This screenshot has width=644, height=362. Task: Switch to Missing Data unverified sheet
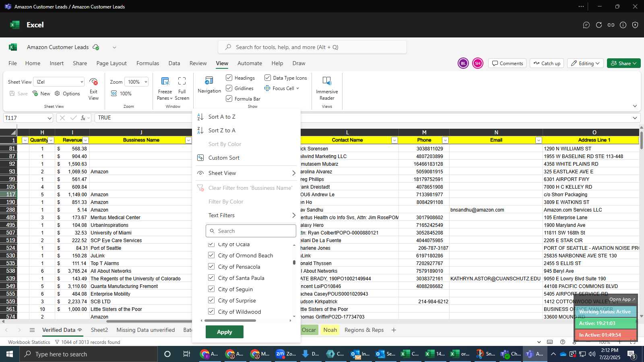click(x=146, y=330)
